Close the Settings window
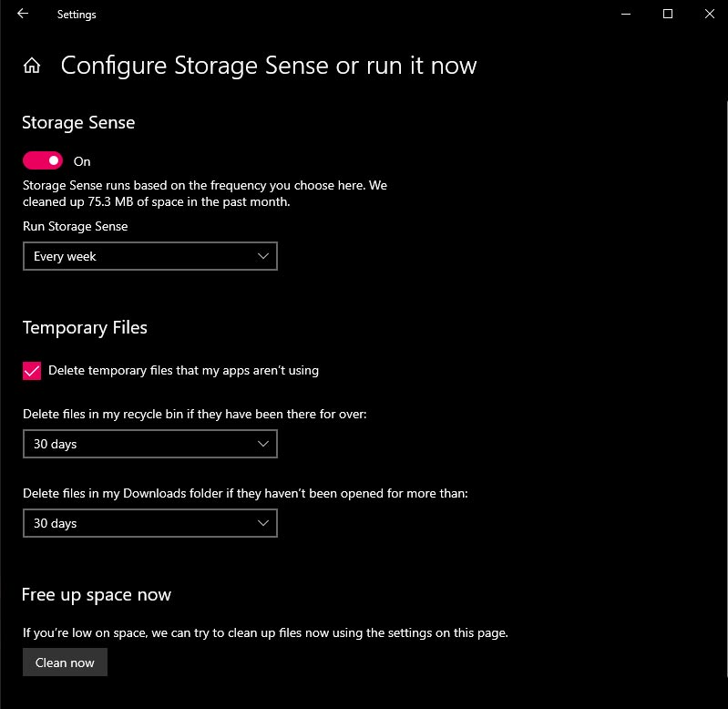 (x=710, y=14)
